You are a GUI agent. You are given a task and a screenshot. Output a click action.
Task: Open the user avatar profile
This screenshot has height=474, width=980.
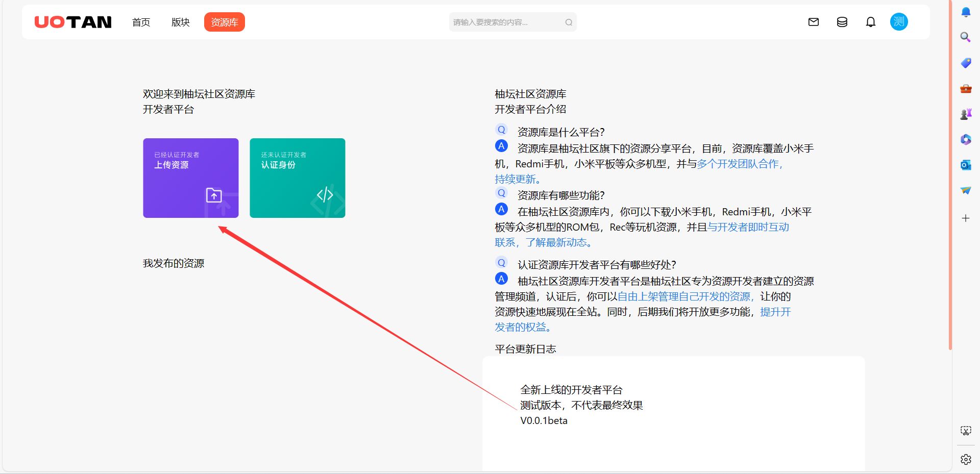click(899, 22)
